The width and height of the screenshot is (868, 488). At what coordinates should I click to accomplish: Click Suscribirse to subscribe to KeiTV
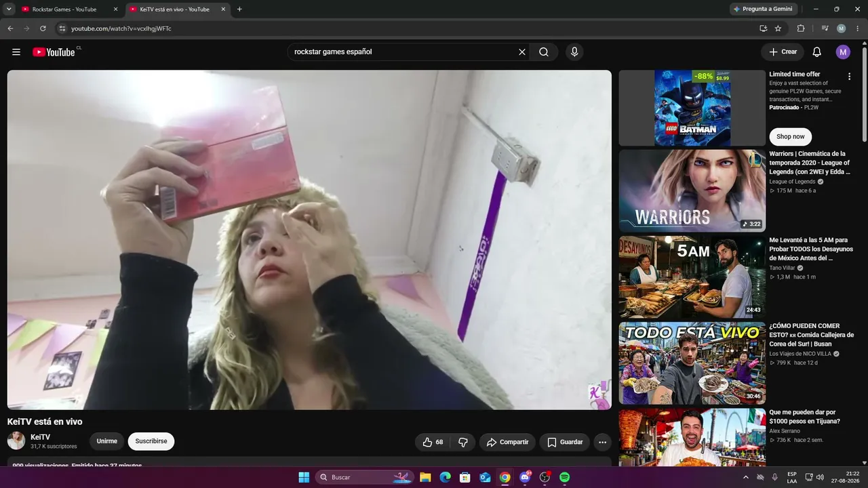[x=151, y=441]
